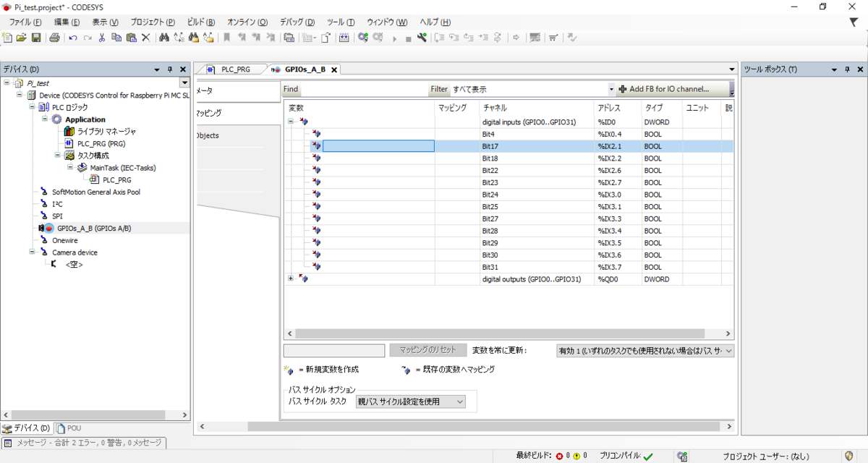The image size is (868, 463).
Task: Click the Bit17 variable edit field
Action: click(x=378, y=146)
